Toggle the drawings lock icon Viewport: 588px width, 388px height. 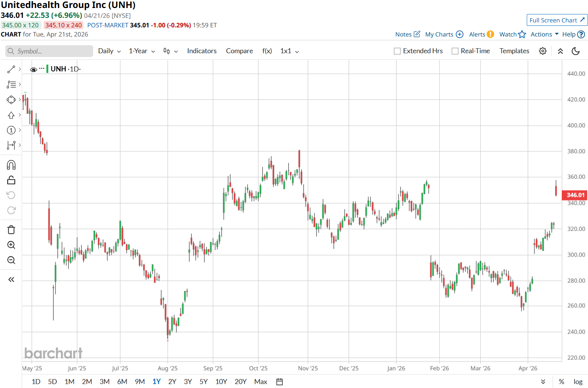click(x=11, y=180)
